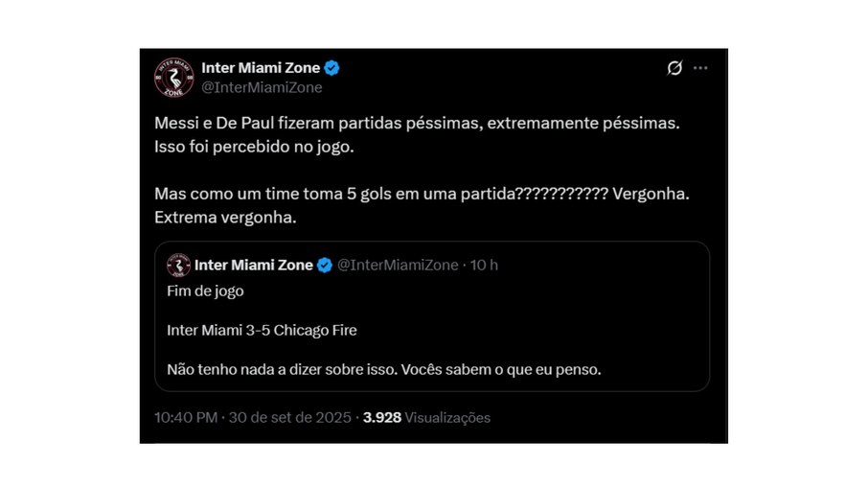The height and width of the screenshot is (488, 868).
Task: Click the main Inter Miami Zone profile avatar
Action: click(x=174, y=77)
